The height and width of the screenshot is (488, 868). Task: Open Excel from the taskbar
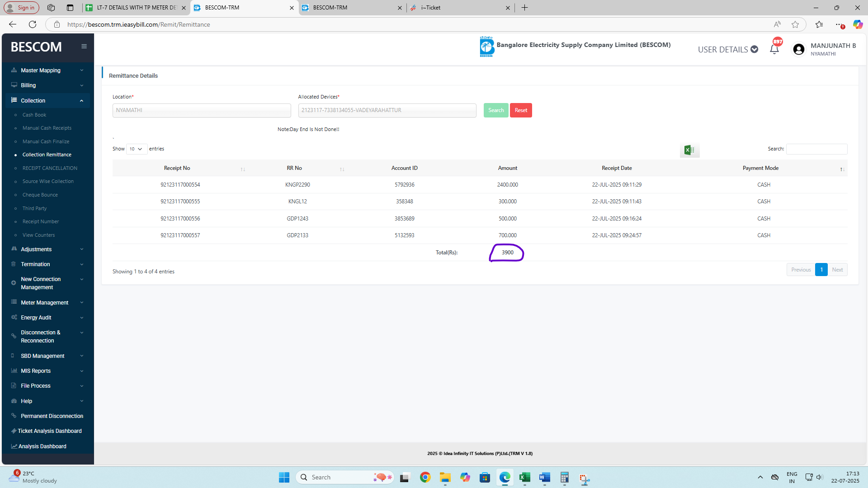[x=525, y=477]
